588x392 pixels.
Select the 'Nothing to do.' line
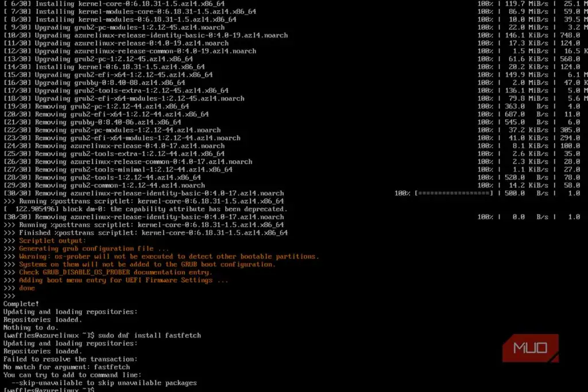pyautogui.click(x=31, y=327)
